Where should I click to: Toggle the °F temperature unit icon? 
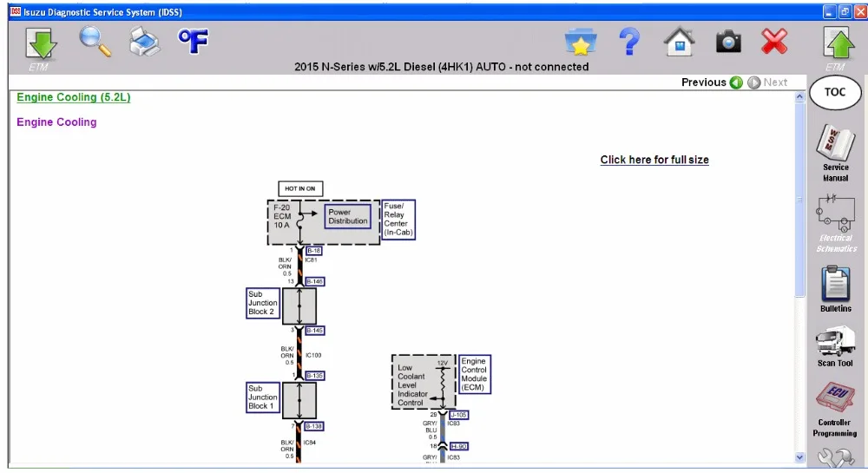[194, 42]
